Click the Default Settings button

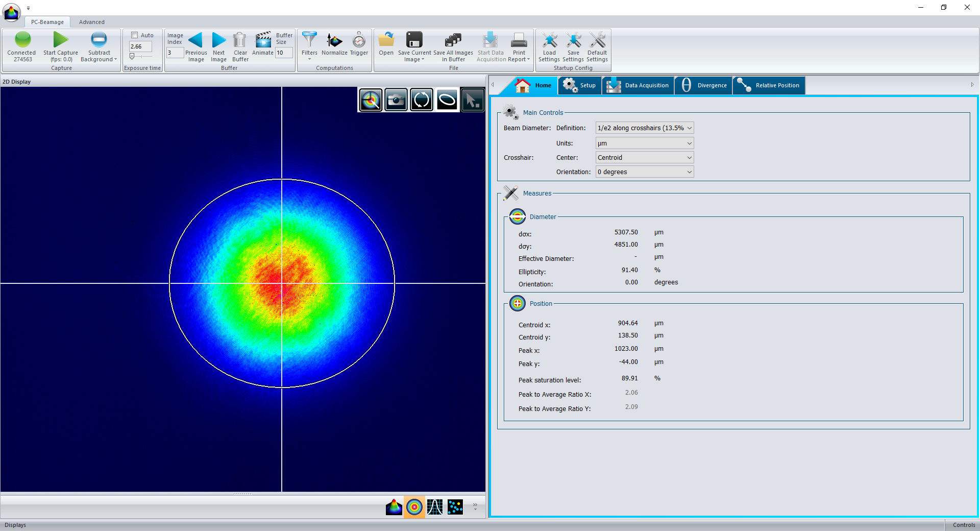[x=597, y=46]
